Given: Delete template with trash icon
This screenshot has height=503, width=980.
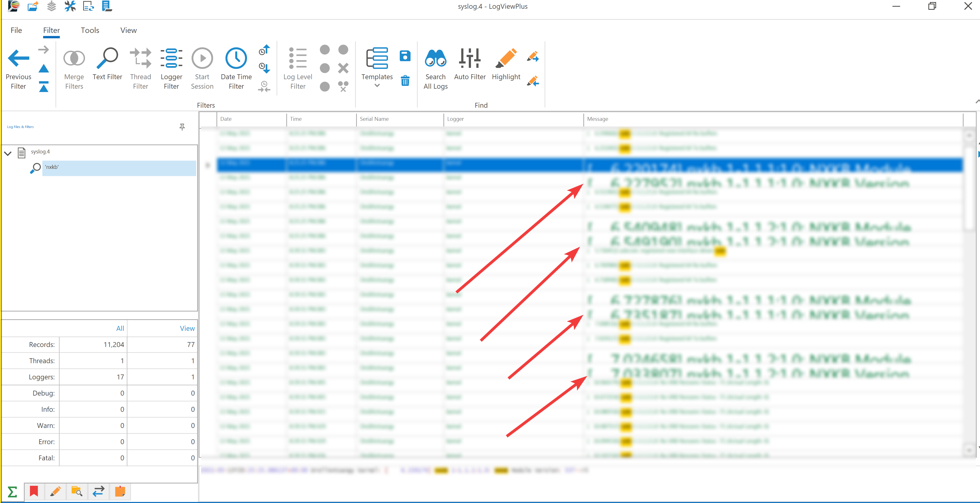Looking at the screenshot, I should click(405, 81).
